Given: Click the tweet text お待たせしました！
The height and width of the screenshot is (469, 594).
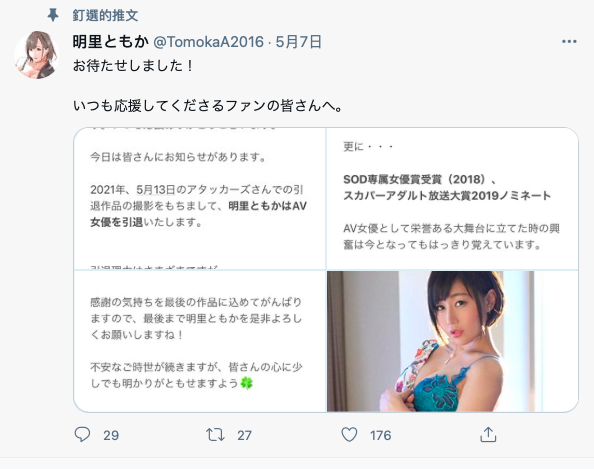Looking at the screenshot, I should tap(133, 66).
